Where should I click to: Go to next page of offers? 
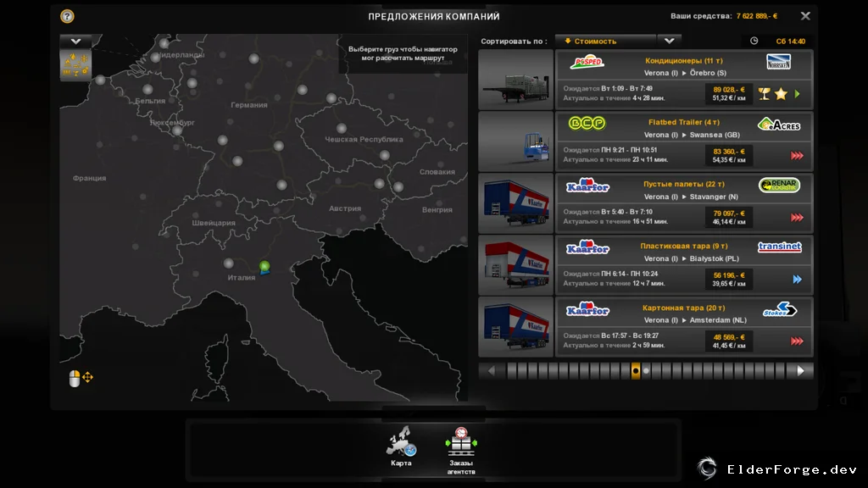(800, 371)
